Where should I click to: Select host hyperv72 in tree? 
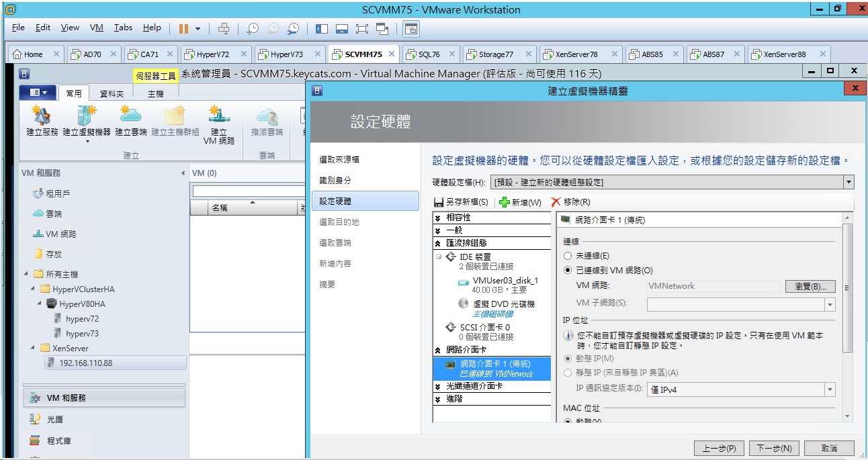82,319
